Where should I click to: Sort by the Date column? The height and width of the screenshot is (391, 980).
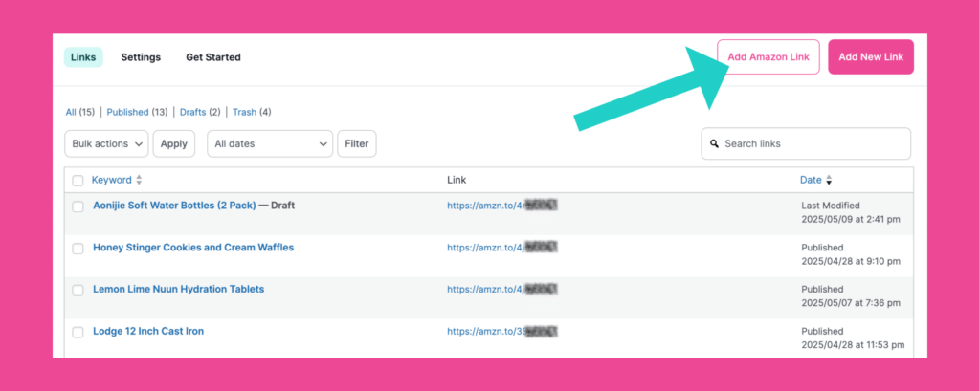tap(811, 180)
